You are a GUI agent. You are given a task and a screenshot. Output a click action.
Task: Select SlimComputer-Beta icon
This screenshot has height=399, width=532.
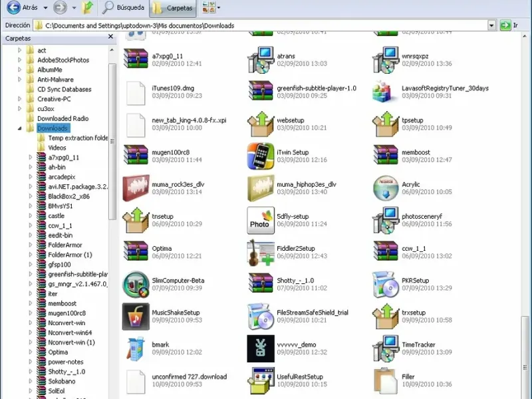(136, 285)
